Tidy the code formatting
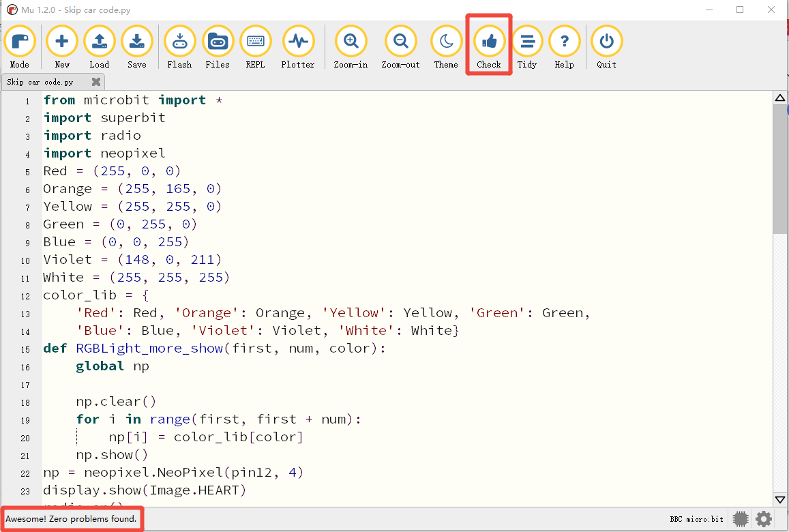 tap(527, 47)
